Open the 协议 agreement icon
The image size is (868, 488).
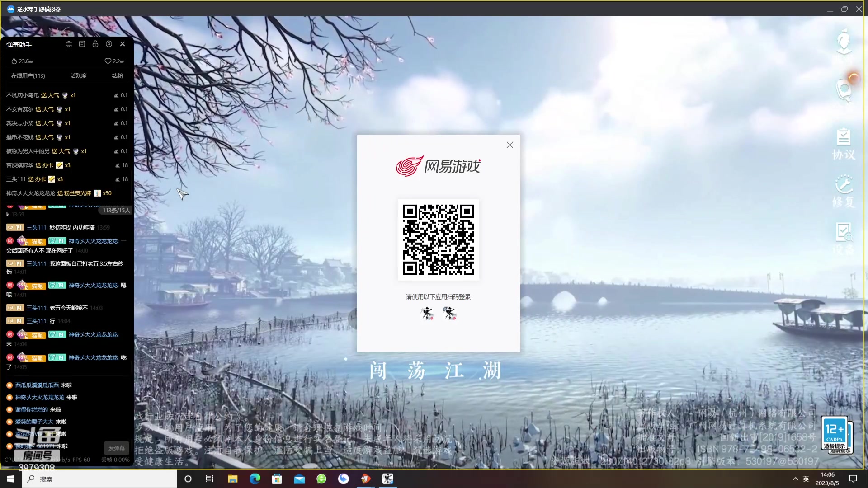(x=844, y=144)
